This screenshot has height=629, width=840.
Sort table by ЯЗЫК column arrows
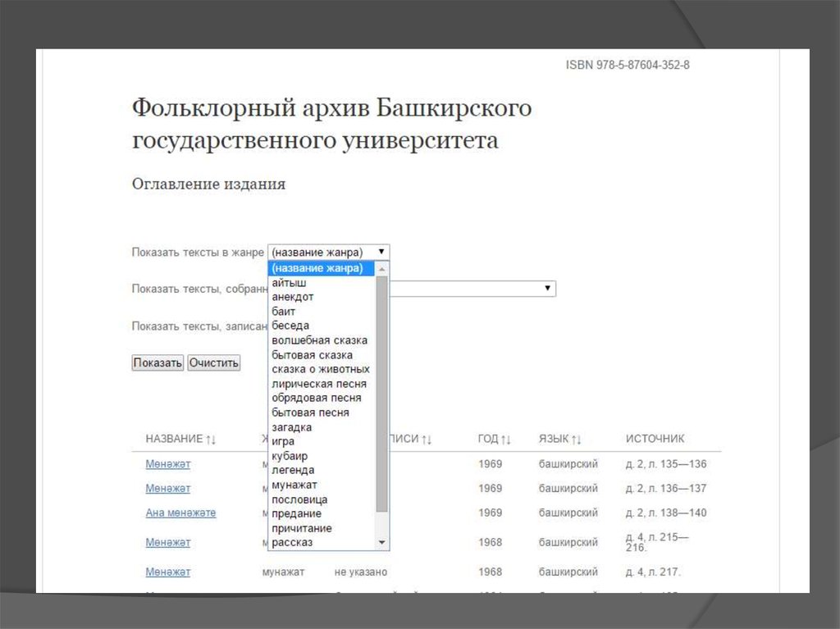577,440
